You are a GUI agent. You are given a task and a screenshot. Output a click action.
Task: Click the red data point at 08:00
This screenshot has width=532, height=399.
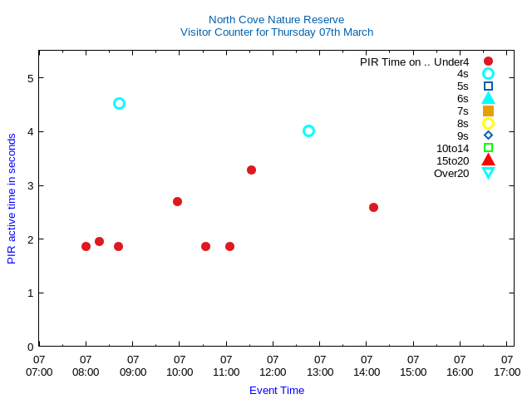pos(86,246)
